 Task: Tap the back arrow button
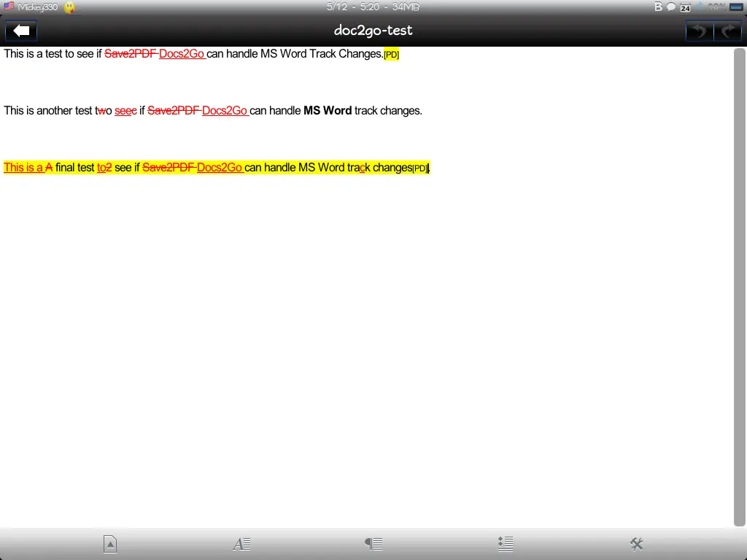[x=22, y=31]
